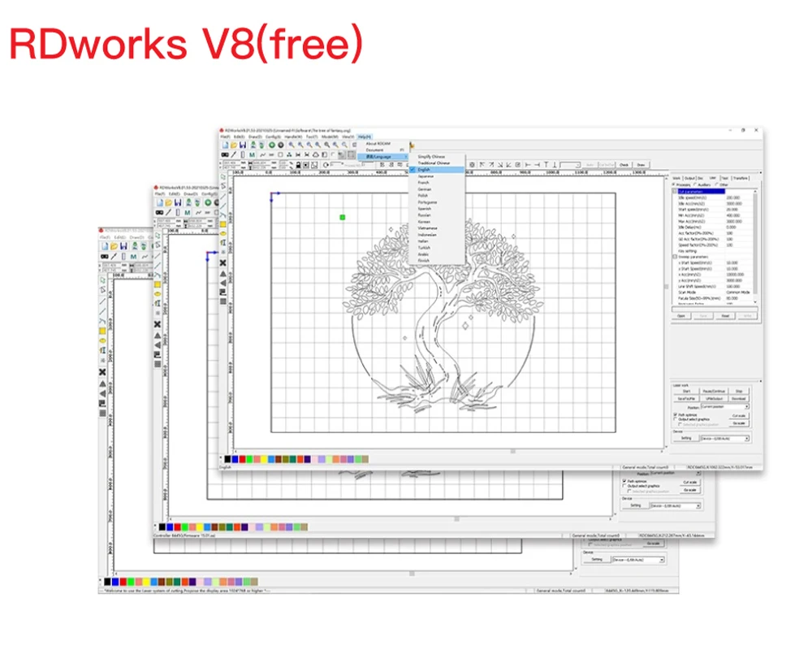The image size is (812, 650).
Task: Open File menu in front window
Action: point(225,136)
